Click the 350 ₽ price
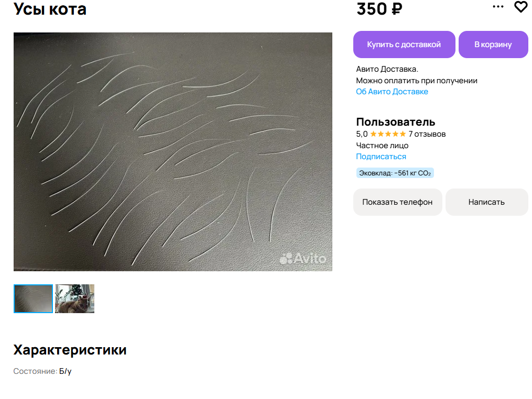This screenshot has height=399, width=532. [379, 9]
